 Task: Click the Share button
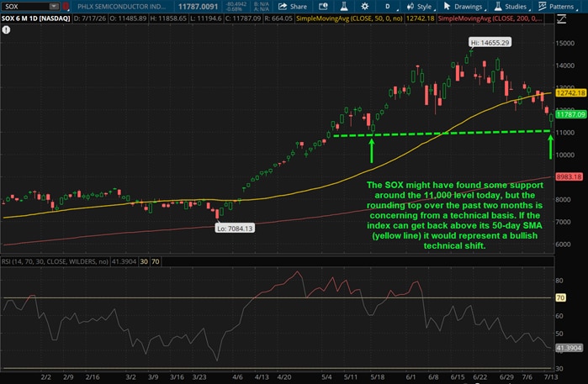point(293,7)
